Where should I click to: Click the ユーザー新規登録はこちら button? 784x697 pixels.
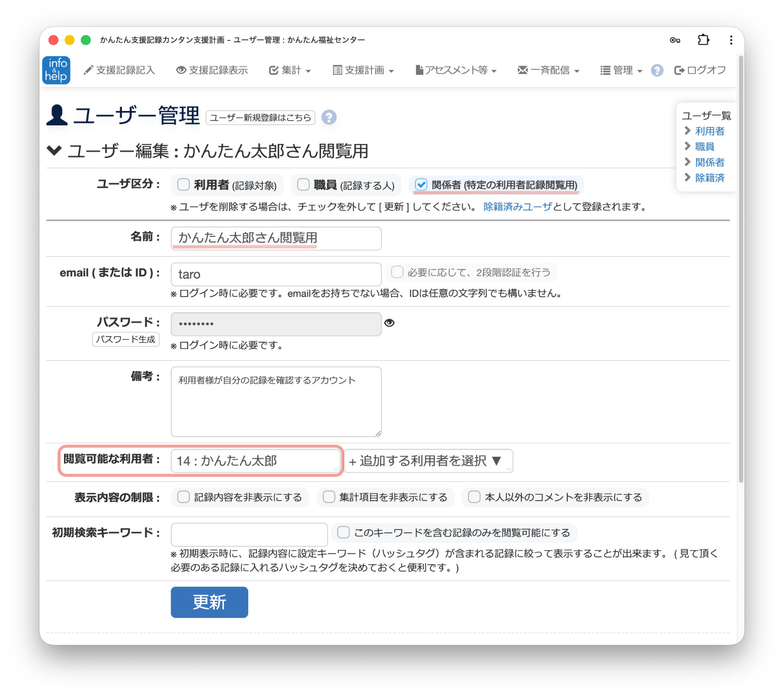(260, 118)
